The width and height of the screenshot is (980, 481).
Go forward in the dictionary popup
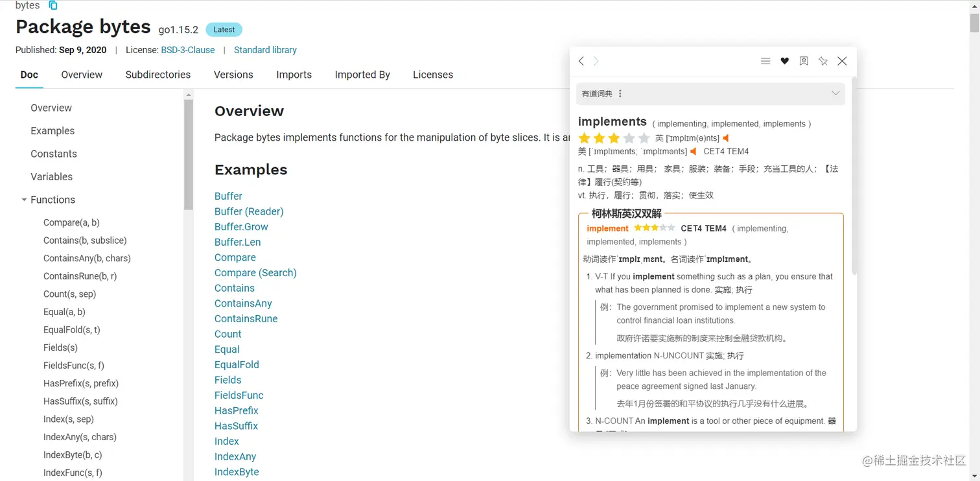(x=596, y=61)
